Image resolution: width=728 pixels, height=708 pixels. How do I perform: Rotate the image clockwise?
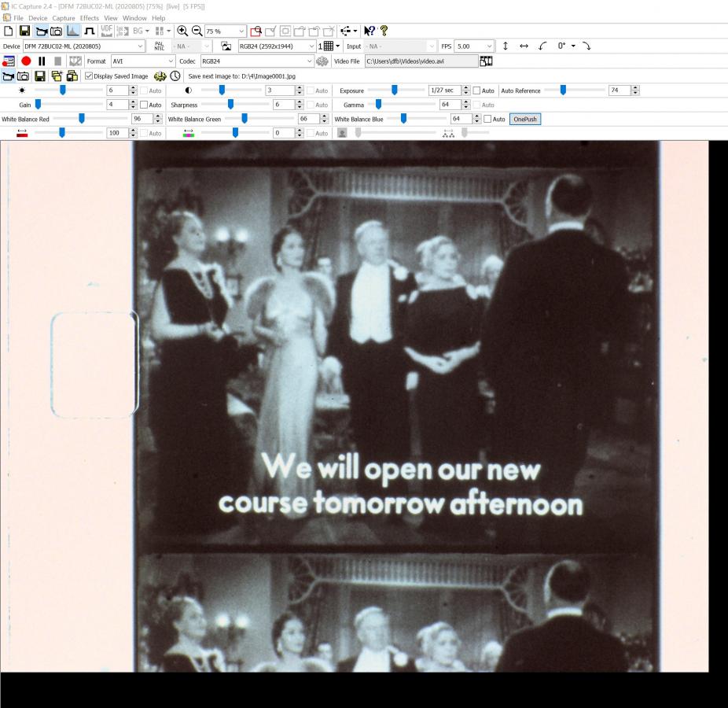[586, 46]
